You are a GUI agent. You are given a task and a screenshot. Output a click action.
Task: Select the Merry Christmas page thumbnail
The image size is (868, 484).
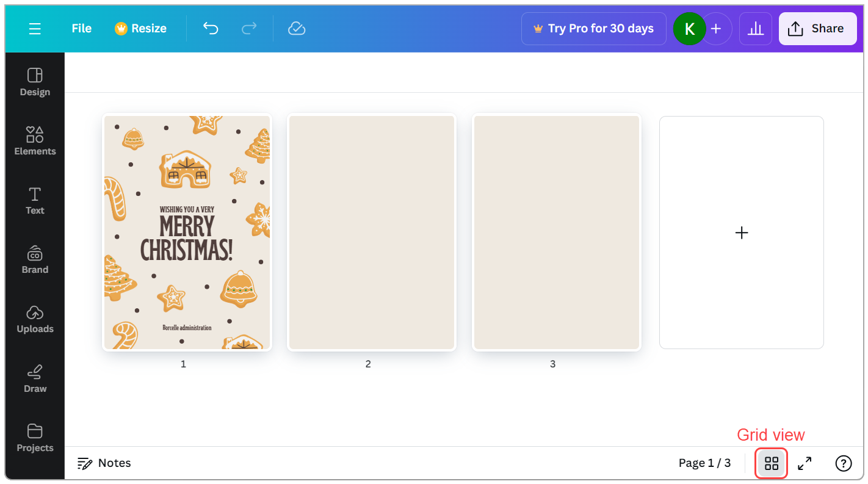[x=186, y=232]
